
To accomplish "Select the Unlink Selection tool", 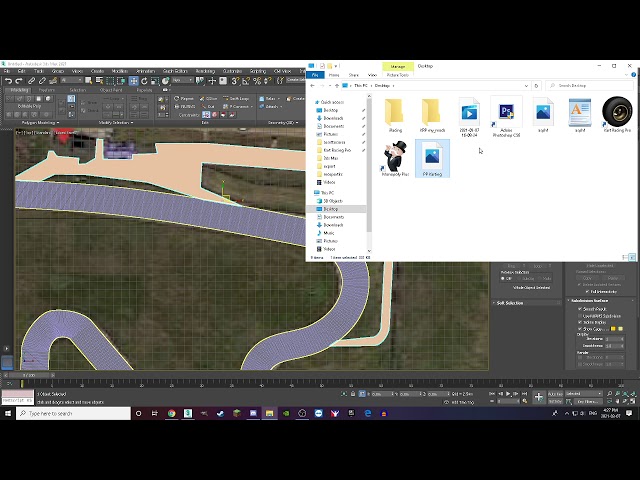I will coord(42,81).
